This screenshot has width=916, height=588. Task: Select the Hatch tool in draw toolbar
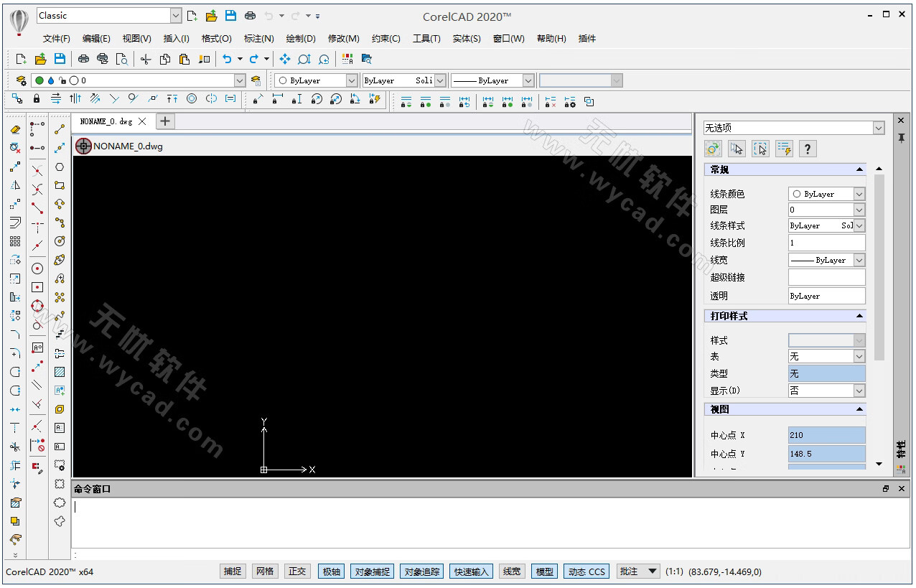tap(60, 372)
